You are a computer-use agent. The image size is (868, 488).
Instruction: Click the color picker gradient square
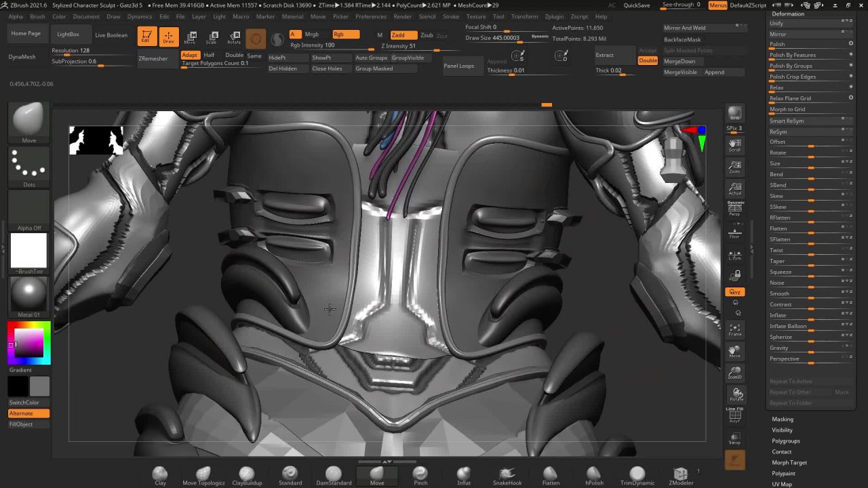pos(29,343)
